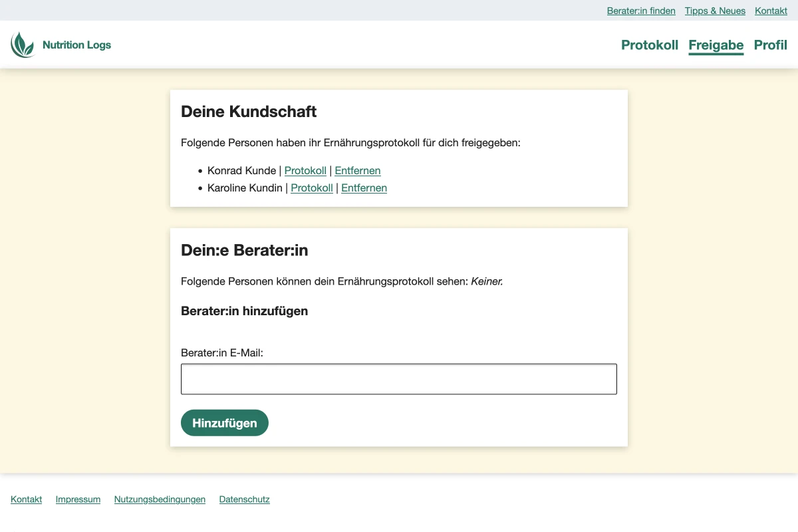This screenshot has height=532, width=798.
Task: Open Konrad Kunde's Protokoll
Action: pyautogui.click(x=305, y=170)
